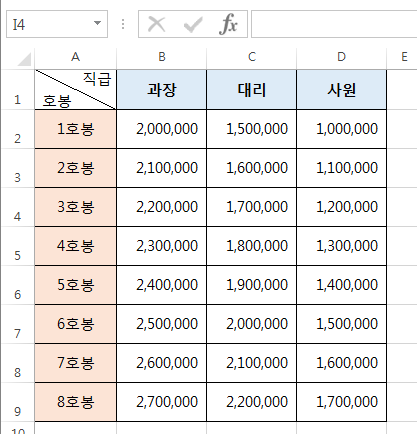Select the 6호봉 cell

tap(76, 324)
